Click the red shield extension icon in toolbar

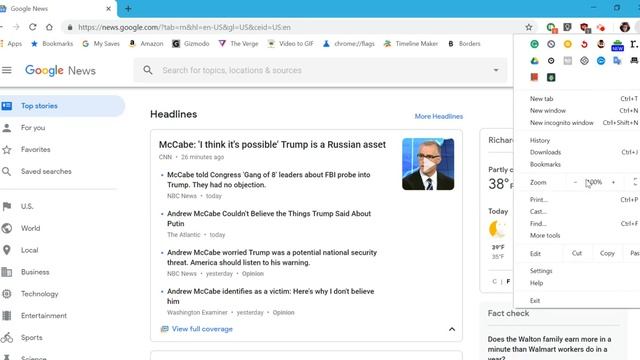click(584, 28)
